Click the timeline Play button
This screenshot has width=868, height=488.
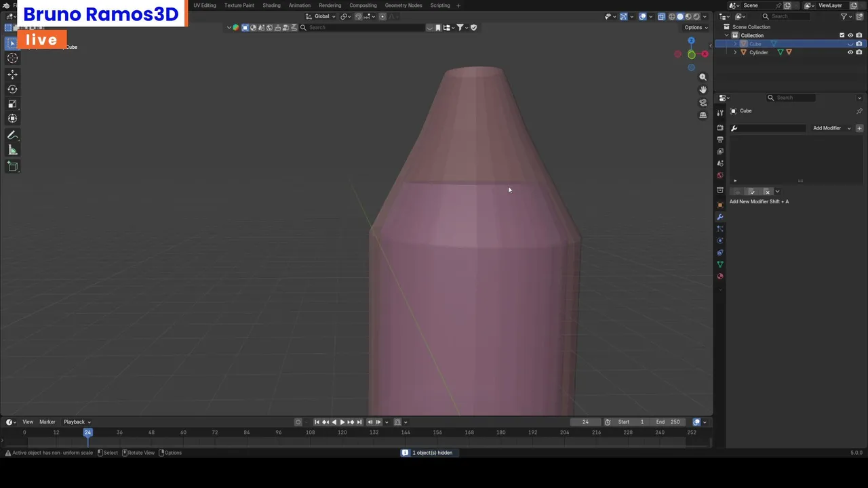pyautogui.click(x=342, y=422)
